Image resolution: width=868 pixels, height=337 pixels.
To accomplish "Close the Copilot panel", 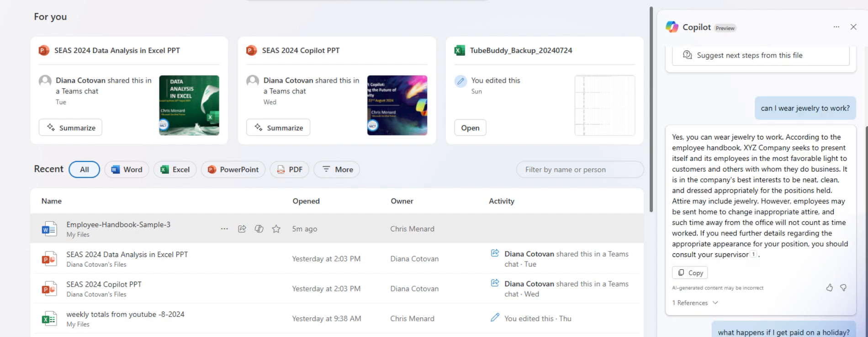I will pos(853,27).
